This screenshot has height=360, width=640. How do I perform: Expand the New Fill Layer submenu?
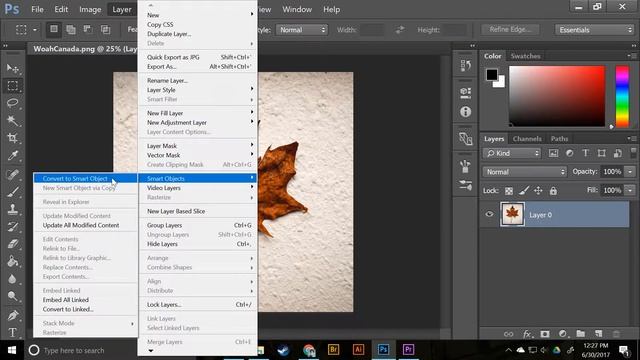pos(198,113)
